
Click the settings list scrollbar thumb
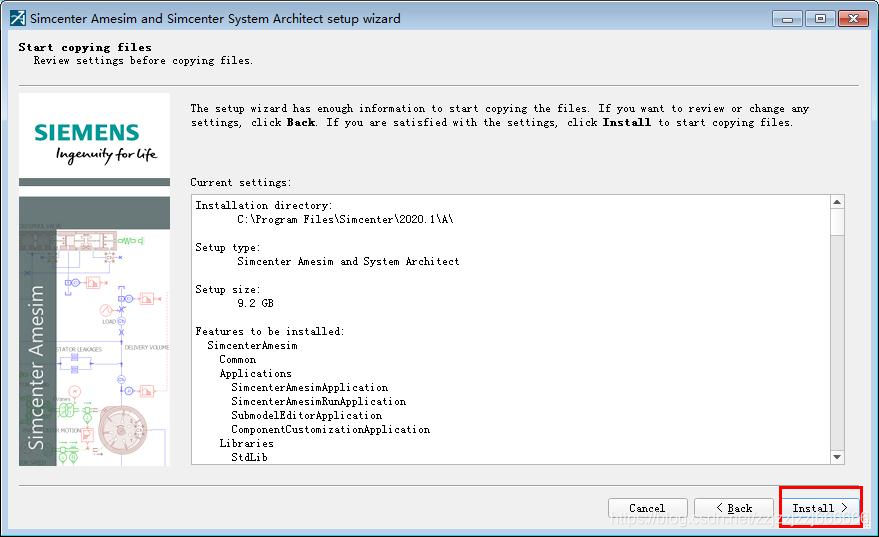(x=837, y=222)
